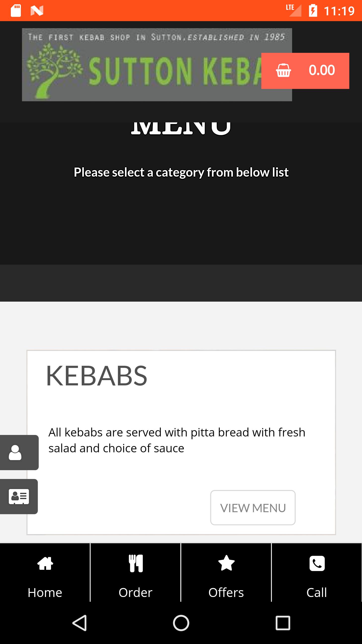Viewport: 362px width, 644px height.
Task: Tap the Android home circle button
Action: point(181,623)
